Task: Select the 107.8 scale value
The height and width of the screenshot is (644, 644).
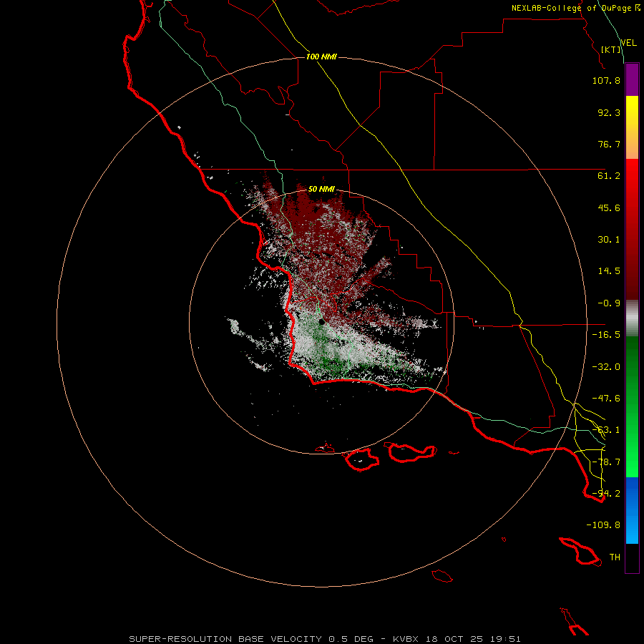Action: 606,80
